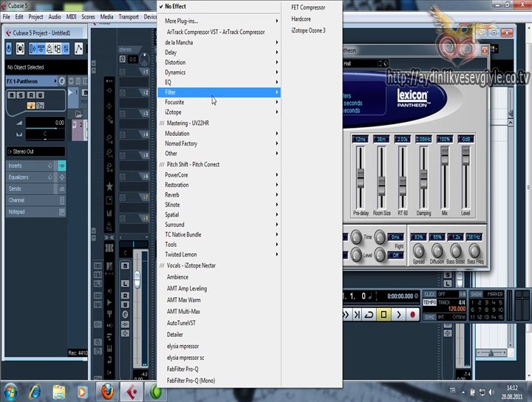Click the Equalizers state icon in inspector

(x=62, y=177)
